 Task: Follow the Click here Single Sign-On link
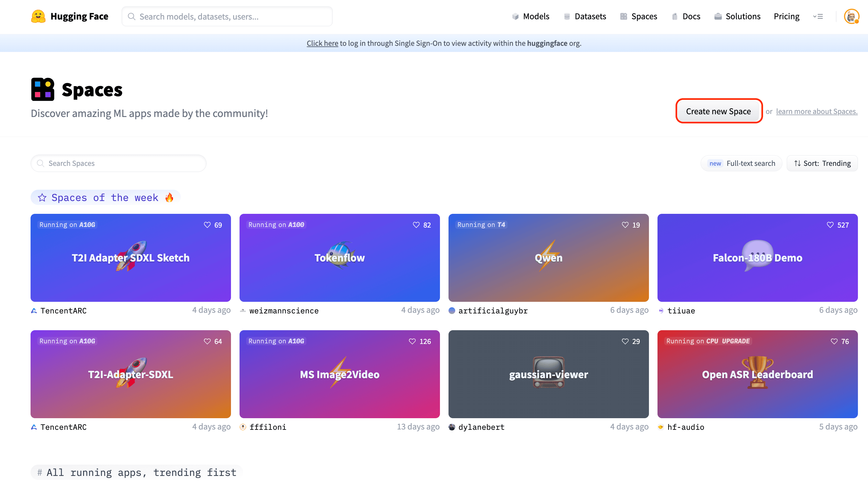click(x=322, y=43)
